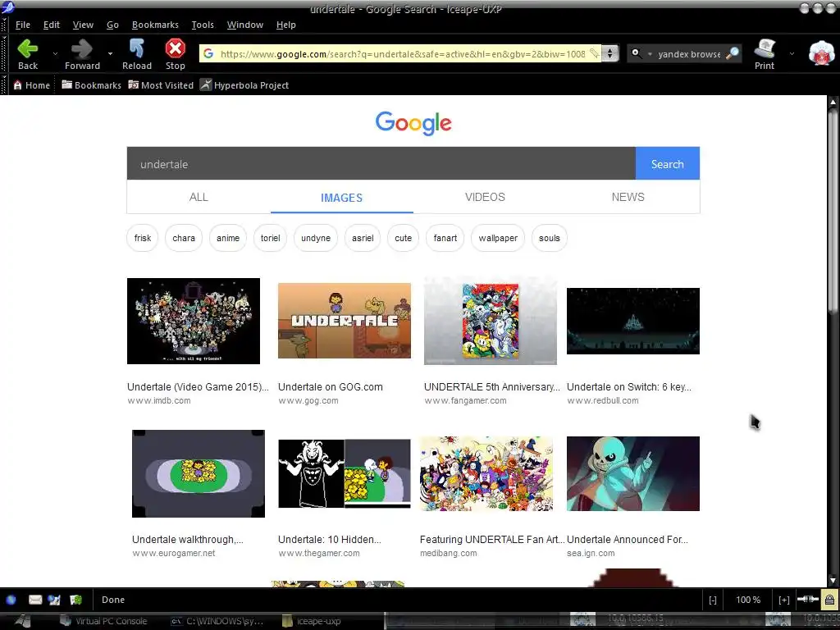This screenshot has width=840, height=630.
Task: Click the Google search box containing undertale
Action: point(381,163)
